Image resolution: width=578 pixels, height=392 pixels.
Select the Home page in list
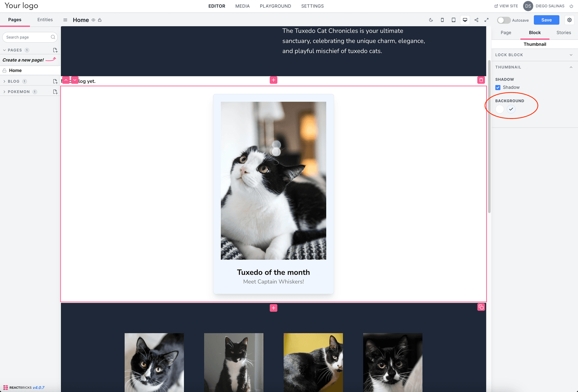tap(30, 71)
